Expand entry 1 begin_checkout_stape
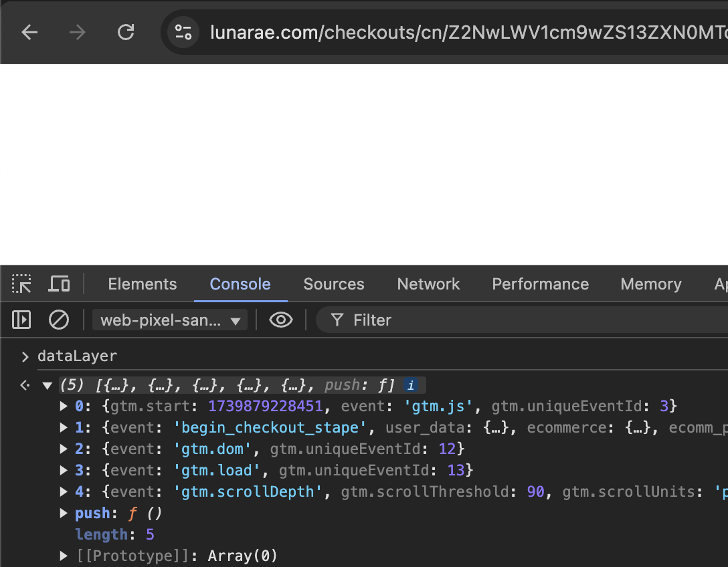 click(x=64, y=428)
